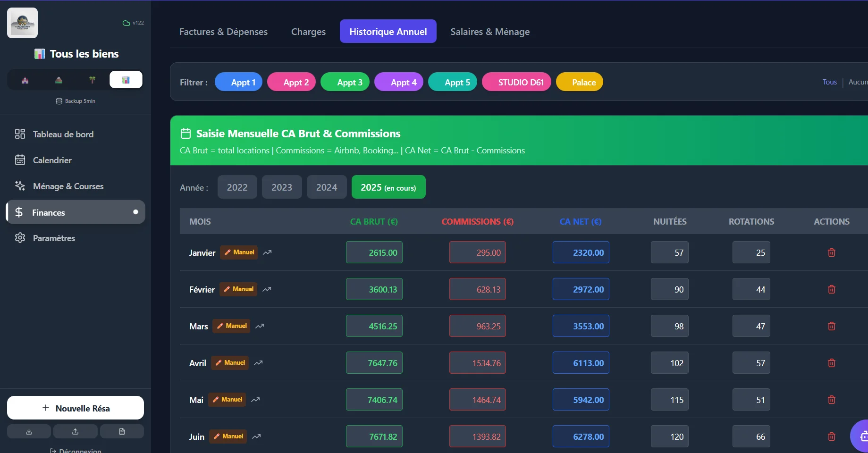The height and width of the screenshot is (453, 868).
Task: Select the castle property icon
Action: tap(25, 80)
